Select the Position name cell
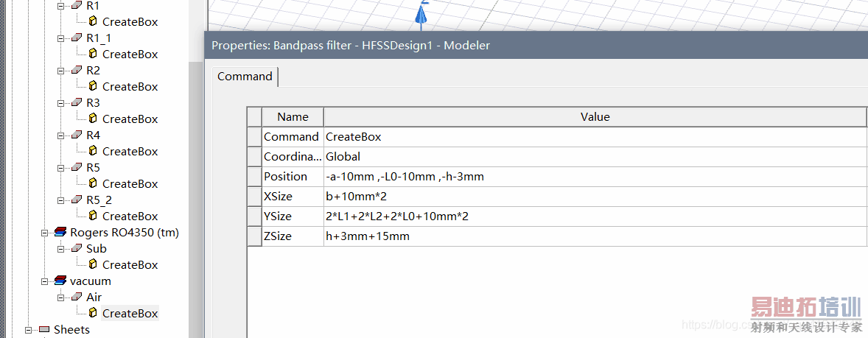Screen dimensions: 868x338 293,177
